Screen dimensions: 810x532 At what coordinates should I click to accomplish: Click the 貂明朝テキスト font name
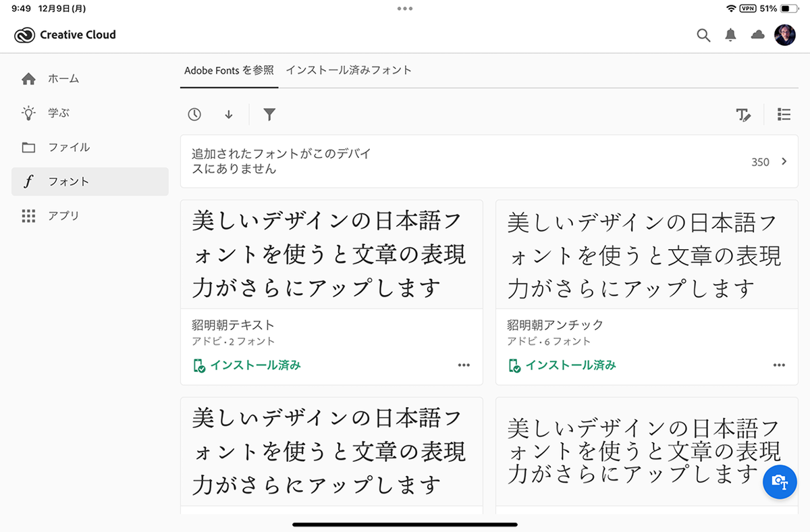tap(233, 325)
